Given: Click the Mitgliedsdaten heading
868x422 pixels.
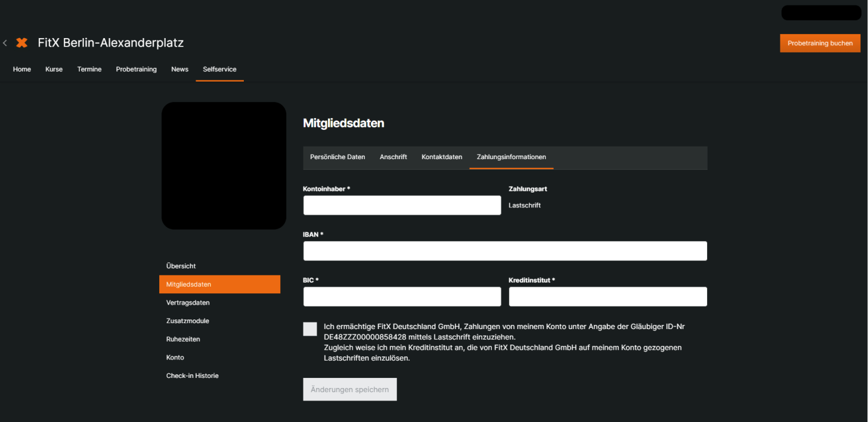Looking at the screenshot, I should pyautogui.click(x=343, y=123).
